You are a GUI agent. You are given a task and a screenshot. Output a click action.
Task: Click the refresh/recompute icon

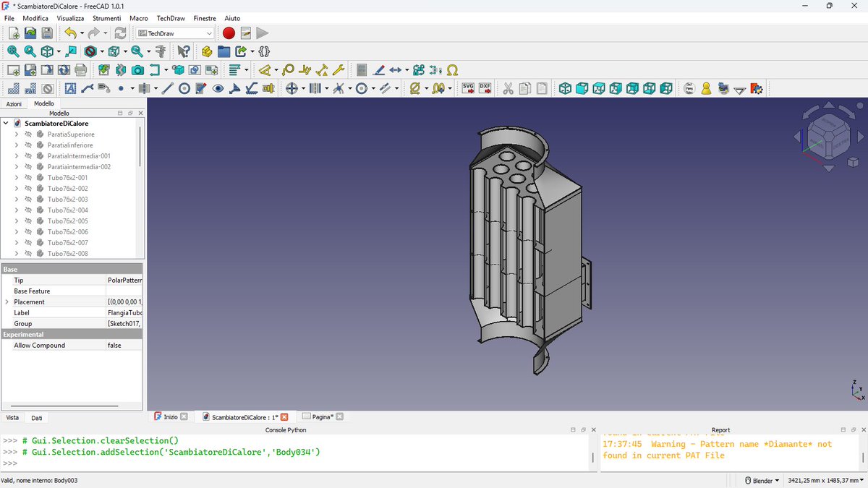120,33
